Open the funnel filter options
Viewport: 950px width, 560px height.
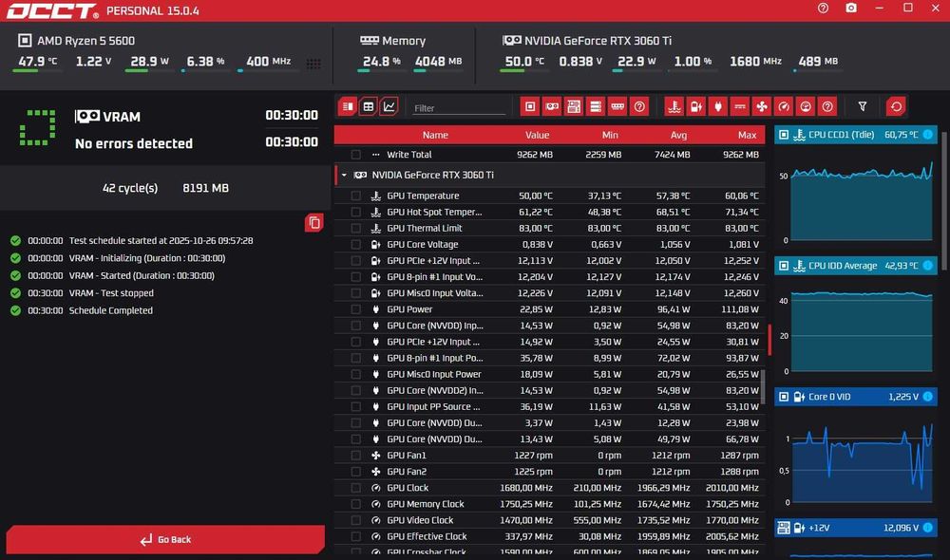[x=863, y=106]
